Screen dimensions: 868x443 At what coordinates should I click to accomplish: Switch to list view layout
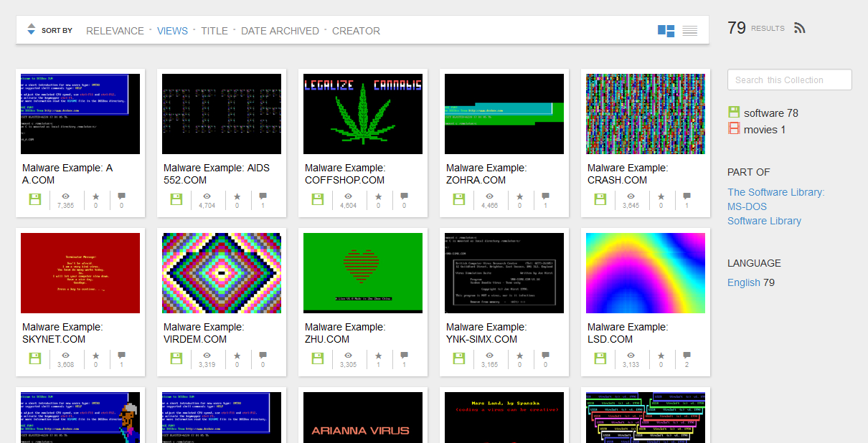point(689,31)
